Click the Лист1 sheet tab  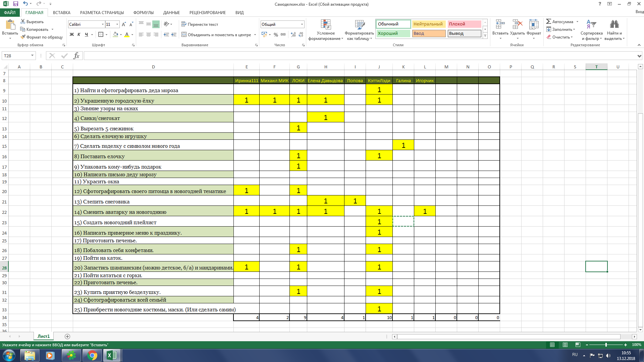click(43, 336)
